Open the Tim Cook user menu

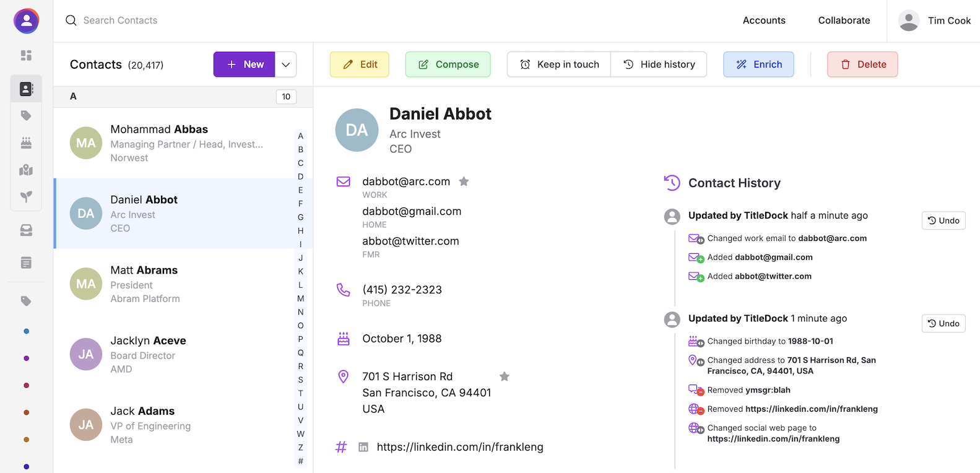tap(935, 20)
